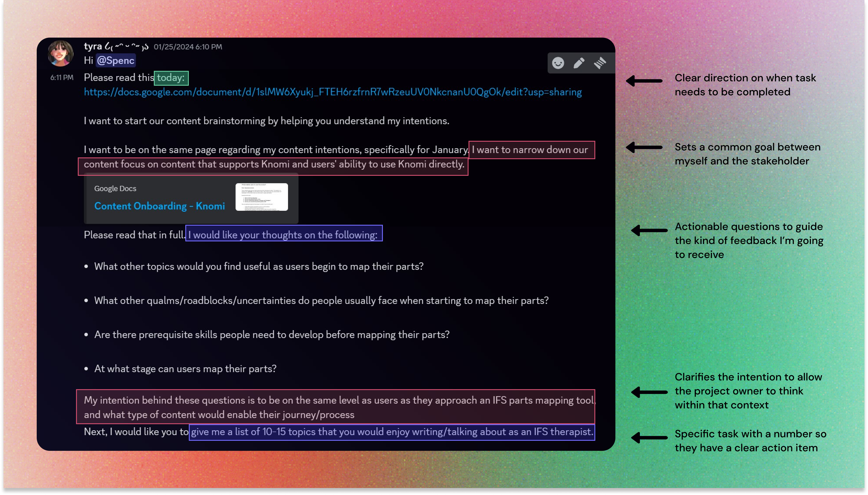Click highlighted 'give me a list of 10-15 topics'
Viewport: 868px width, 495px height.
coord(392,432)
